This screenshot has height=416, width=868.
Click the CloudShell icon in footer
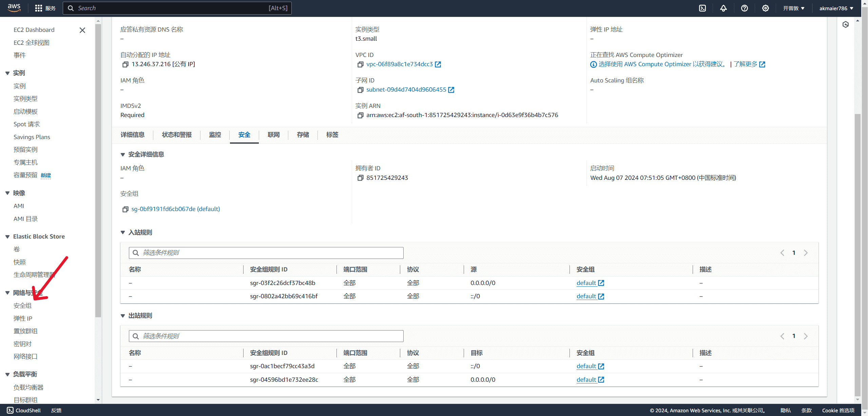10,410
